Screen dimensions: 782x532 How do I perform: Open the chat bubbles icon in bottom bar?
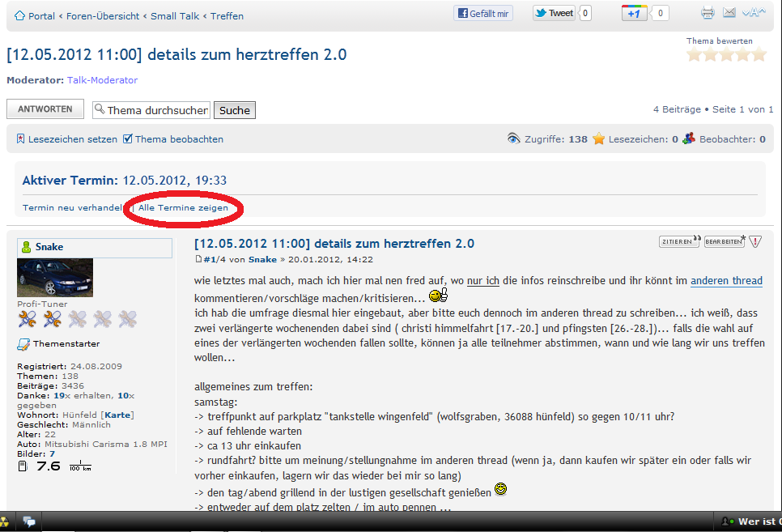coord(29,521)
